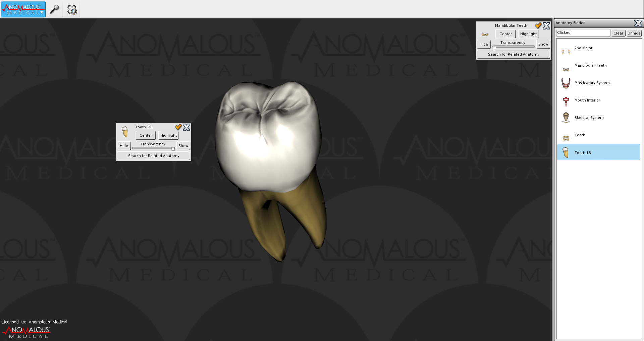This screenshot has width=644, height=341.
Task: Close the Tooth 18 popup panel
Action: coord(186,127)
